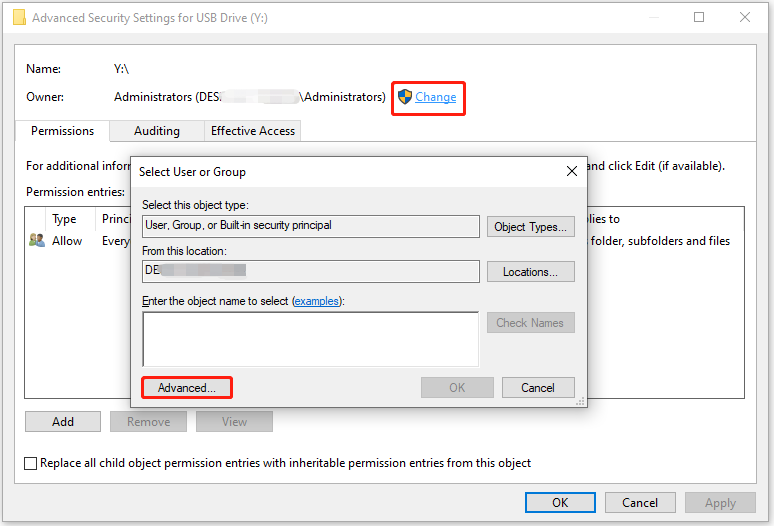This screenshot has height=526, width=774.
Task: Click the dialog resize grip
Action: 580,402
